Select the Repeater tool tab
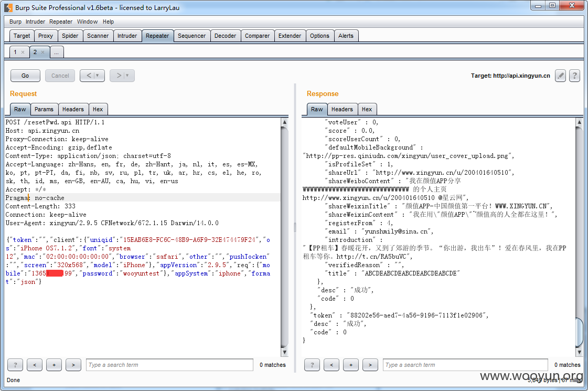The height and width of the screenshot is (391, 588). tap(157, 36)
